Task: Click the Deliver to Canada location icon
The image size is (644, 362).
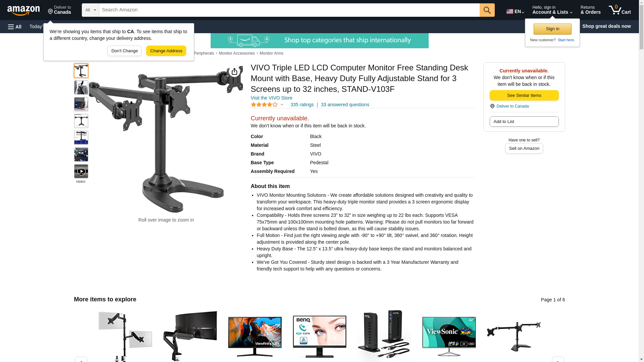Action: pos(492,106)
